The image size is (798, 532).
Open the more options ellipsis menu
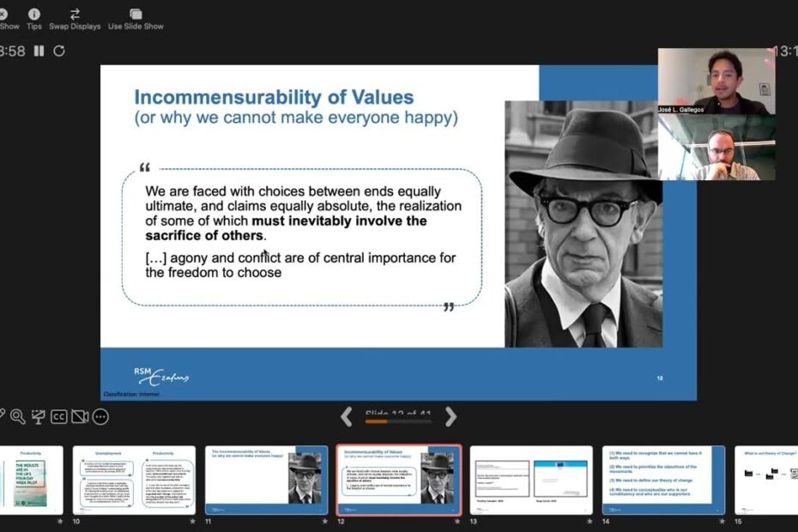[x=100, y=417]
